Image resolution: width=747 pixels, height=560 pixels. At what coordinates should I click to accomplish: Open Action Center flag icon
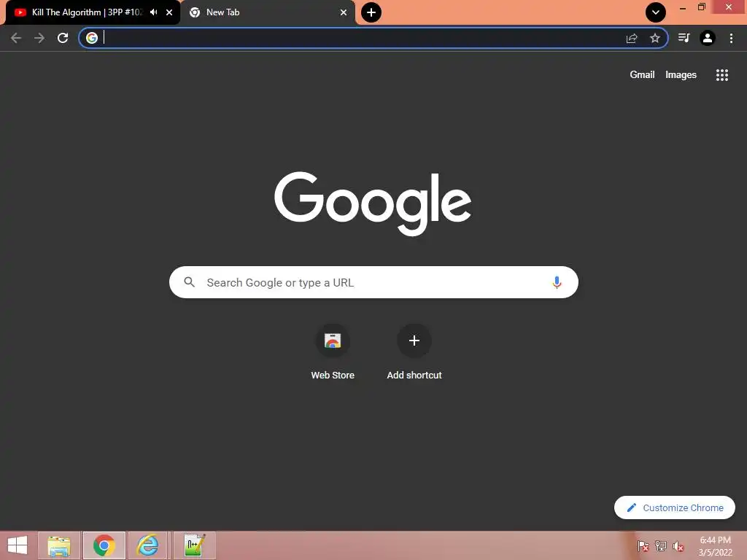tap(643, 545)
